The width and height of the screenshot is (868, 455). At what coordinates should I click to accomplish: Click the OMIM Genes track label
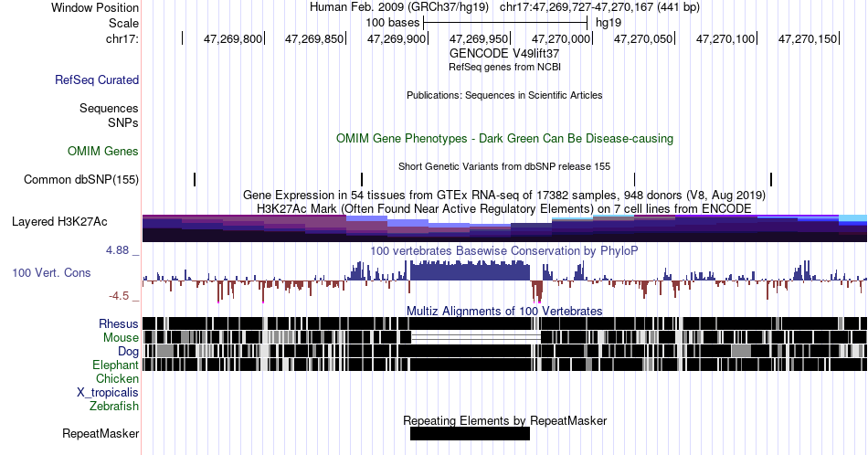tap(103, 151)
